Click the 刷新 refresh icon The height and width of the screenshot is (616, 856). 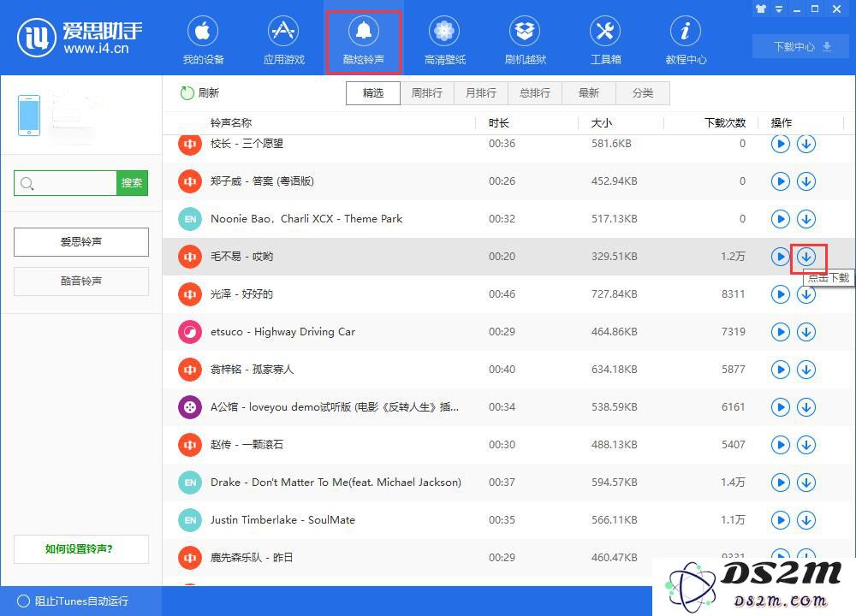(187, 93)
